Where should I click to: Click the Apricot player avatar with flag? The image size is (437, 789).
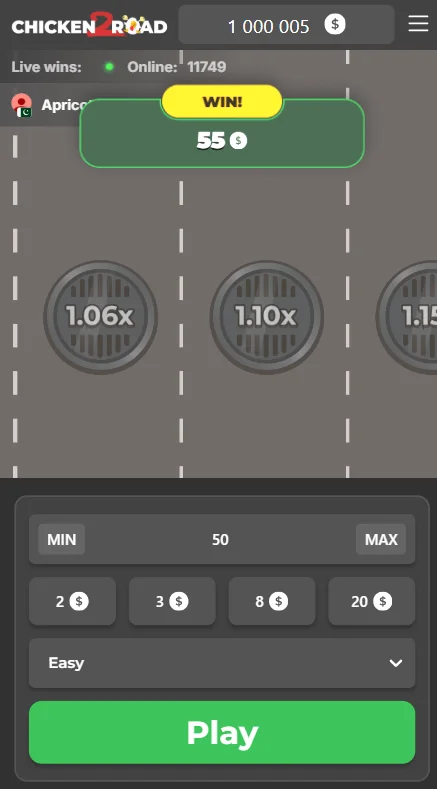pyautogui.click(x=22, y=105)
